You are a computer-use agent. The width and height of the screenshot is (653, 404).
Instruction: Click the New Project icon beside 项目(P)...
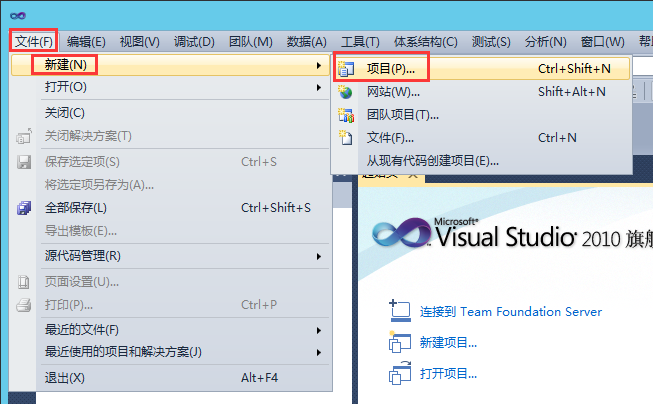click(x=346, y=69)
